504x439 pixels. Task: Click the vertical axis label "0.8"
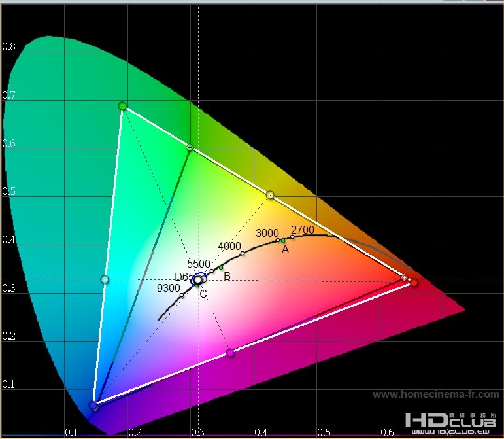8,47
